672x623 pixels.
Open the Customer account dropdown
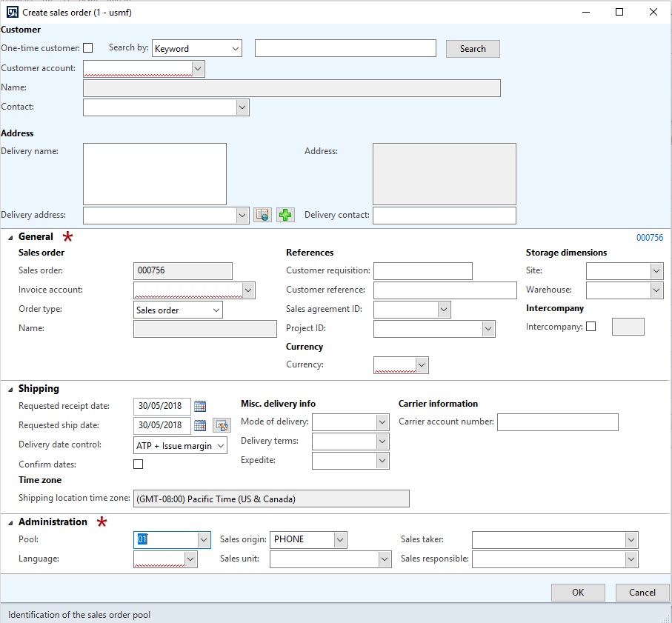197,68
